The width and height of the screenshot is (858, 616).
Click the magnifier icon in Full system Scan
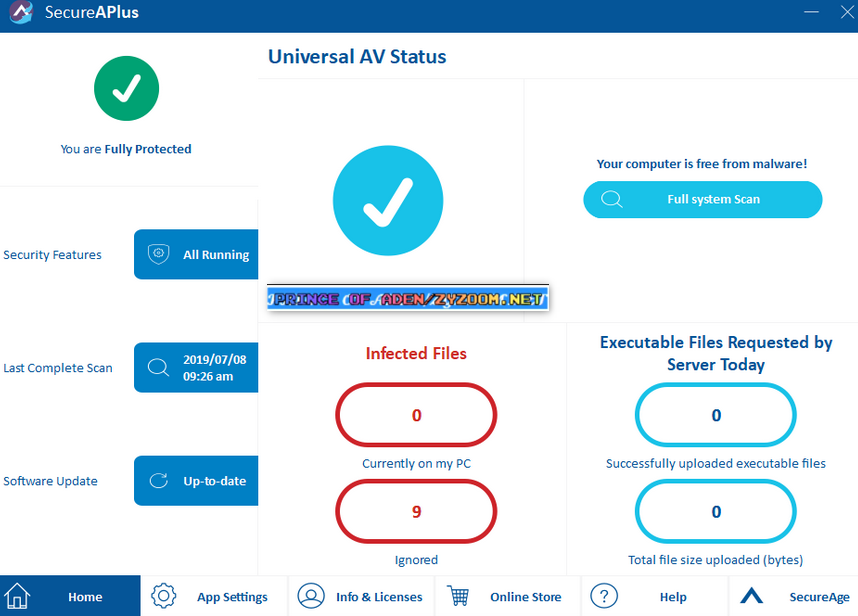612,199
